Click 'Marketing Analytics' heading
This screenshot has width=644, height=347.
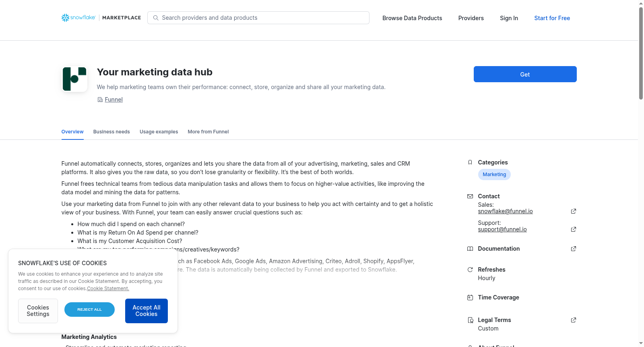pyautogui.click(x=89, y=337)
